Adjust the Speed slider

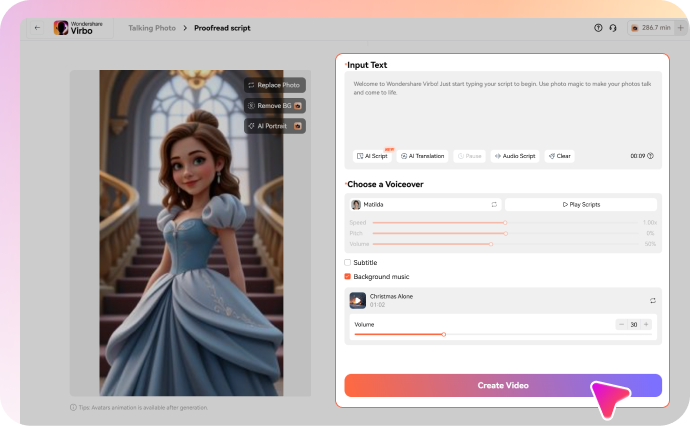[505, 223]
